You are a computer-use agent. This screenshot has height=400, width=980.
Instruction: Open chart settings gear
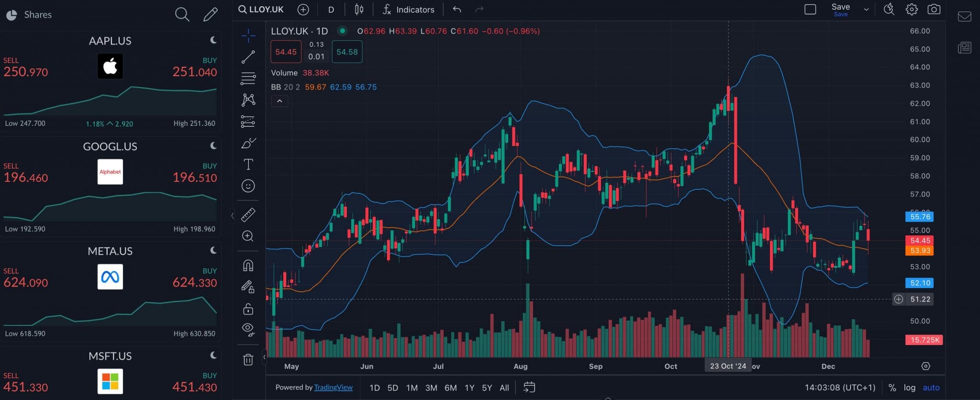click(x=912, y=10)
